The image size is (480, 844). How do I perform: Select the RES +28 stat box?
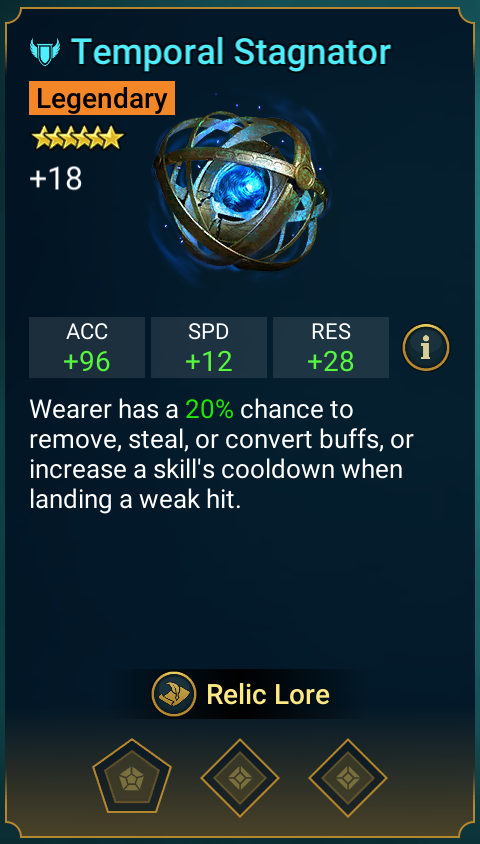pos(331,347)
